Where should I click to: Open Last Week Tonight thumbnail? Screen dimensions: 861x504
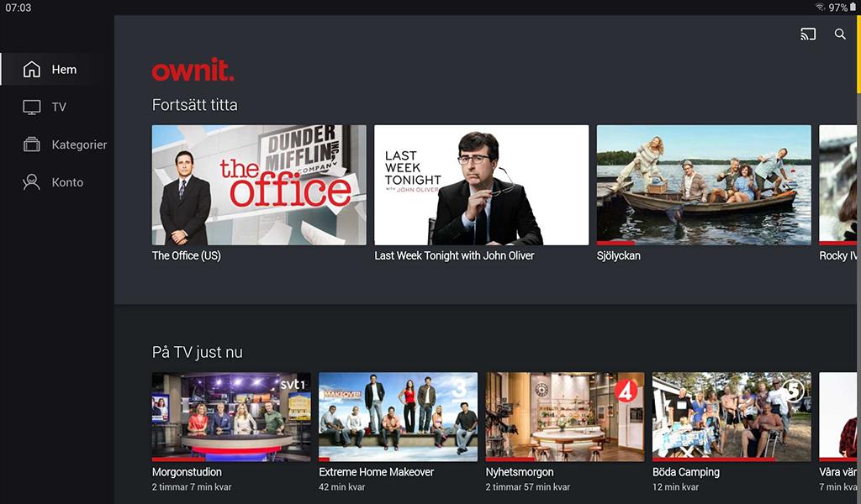[x=482, y=185]
